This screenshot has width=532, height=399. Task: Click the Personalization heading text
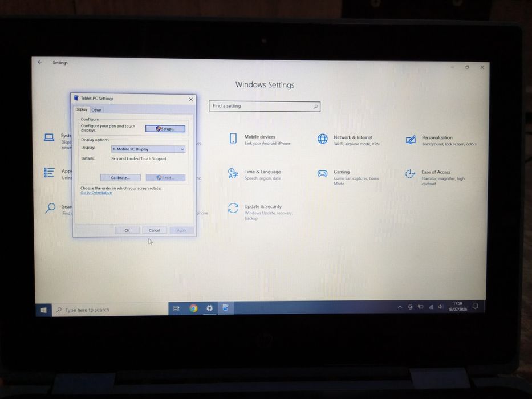click(x=437, y=137)
